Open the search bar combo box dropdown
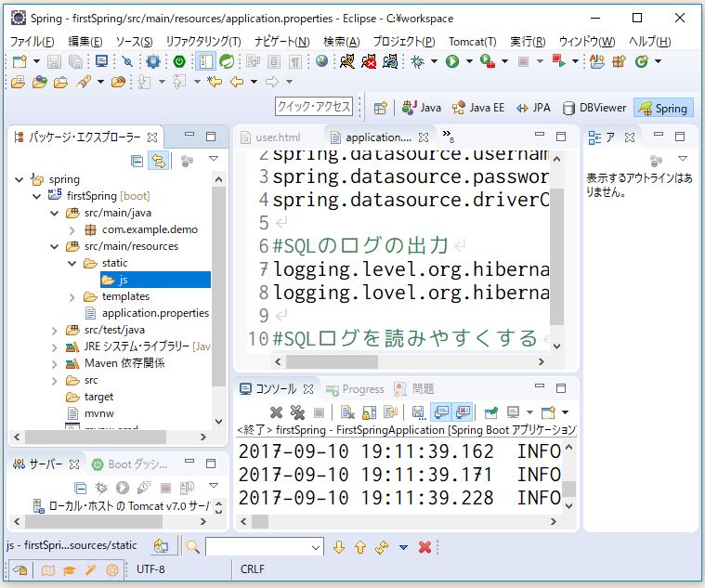The height and width of the screenshot is (588, 705). 316,547
